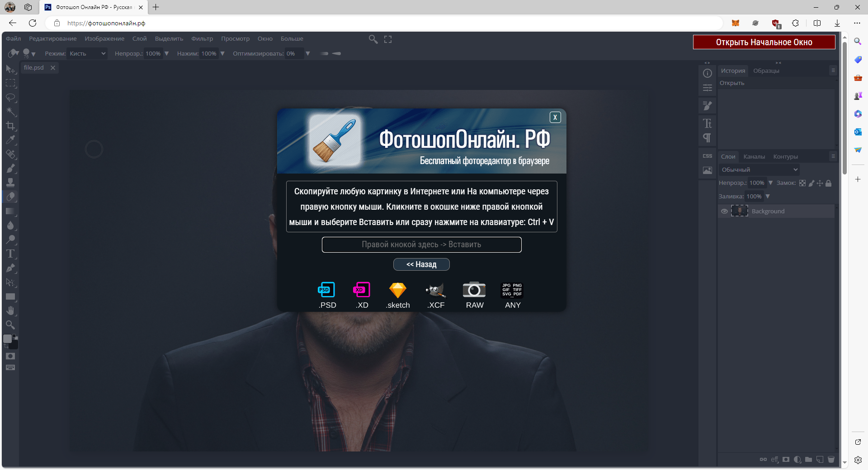Pick the Clone Stamp tool
Image resolution: width=868 pixels, height=470 pixels.
click(x=10, y=183)
